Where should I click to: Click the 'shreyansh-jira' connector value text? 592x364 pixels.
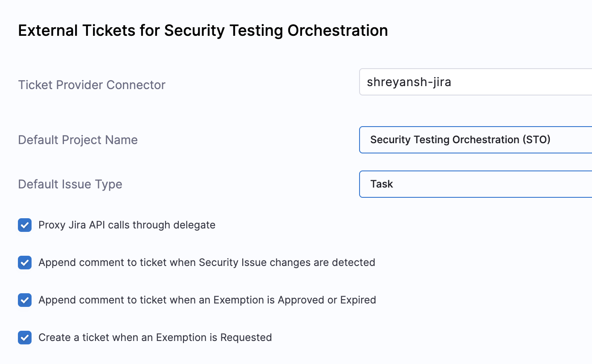(409, 82)
